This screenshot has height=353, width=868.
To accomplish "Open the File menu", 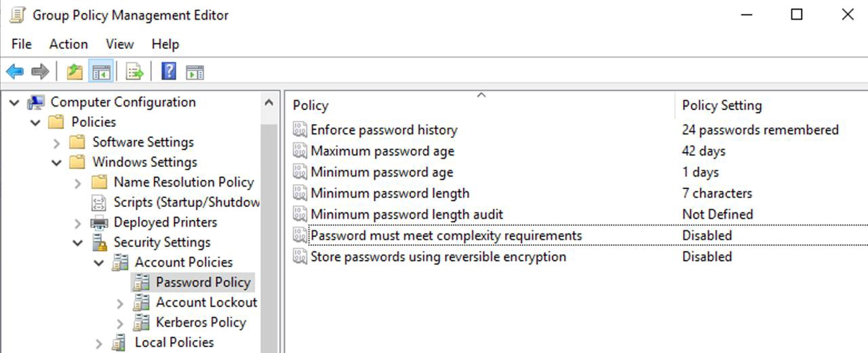I will pyautogui.click(x=22, y=44).
